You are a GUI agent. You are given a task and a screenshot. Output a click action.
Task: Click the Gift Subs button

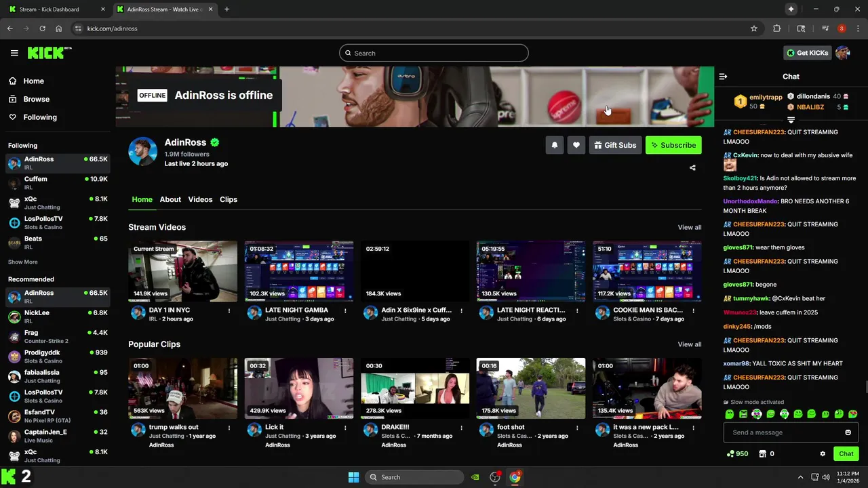[615, 145]
